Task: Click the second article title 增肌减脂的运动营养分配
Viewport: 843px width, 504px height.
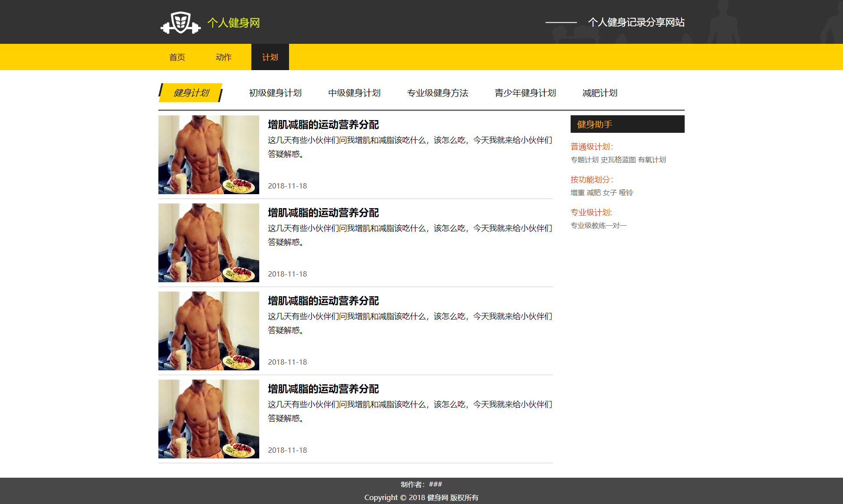Action: click(x=323, y=213)
